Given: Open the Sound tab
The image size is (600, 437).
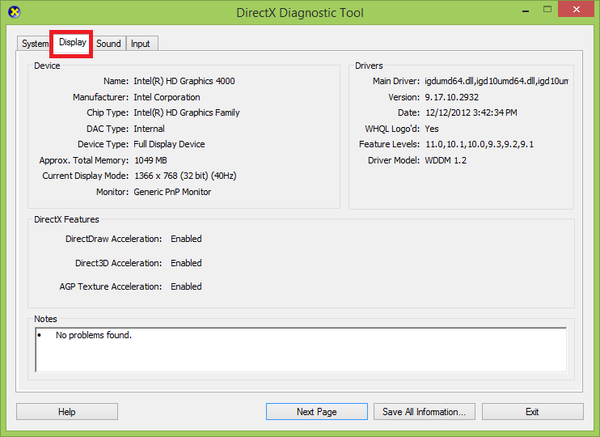Looking at the screenshot, I should (x=109, y=44).
